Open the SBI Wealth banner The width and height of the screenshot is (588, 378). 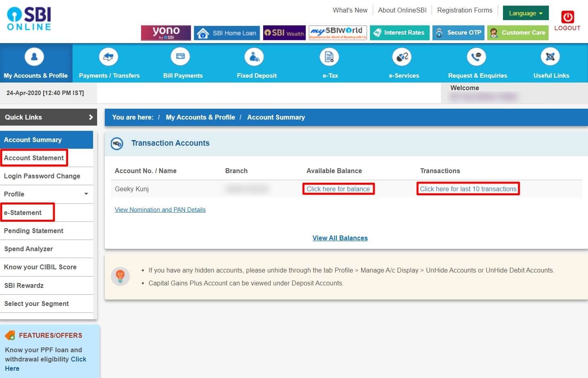pos(285,33)
